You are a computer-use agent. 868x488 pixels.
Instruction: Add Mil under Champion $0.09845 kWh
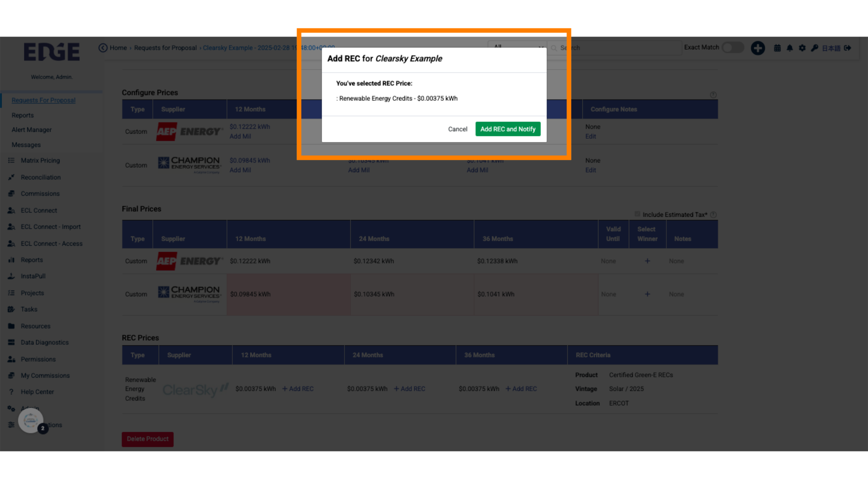[x=240, y=170]
